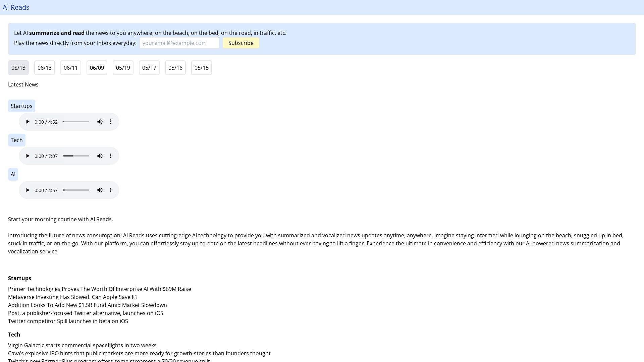Mute the Tech audio player
The height and width of the screenshot is (362, 644).
tap(100, 156)
